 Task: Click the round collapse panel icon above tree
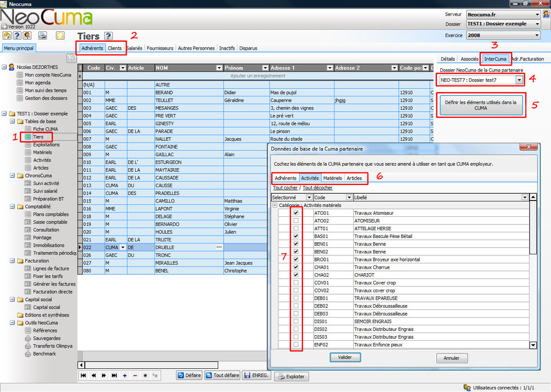[x=71, y=58]
